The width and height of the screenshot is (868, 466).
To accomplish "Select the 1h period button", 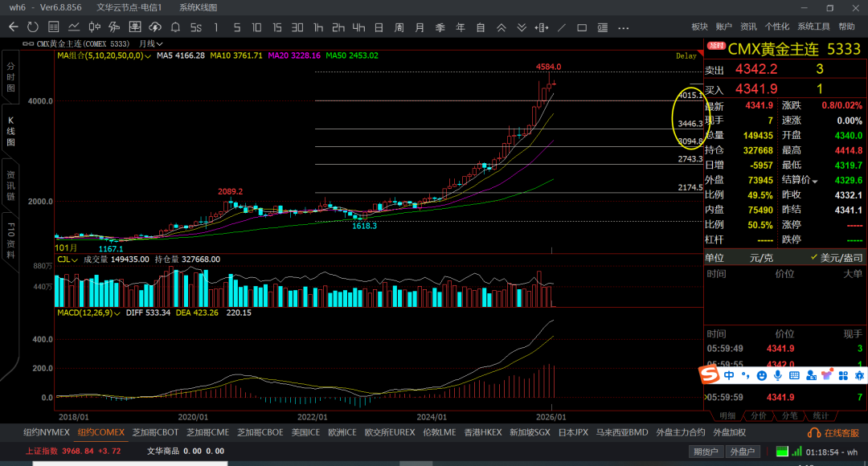I will point(317,27).
